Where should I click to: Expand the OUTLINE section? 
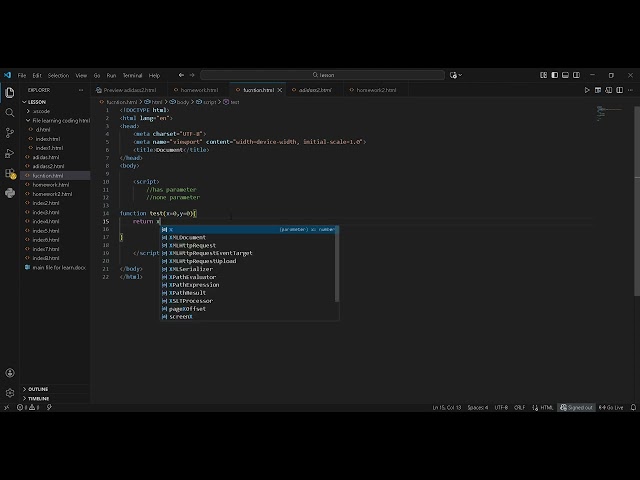pos(38,389)
